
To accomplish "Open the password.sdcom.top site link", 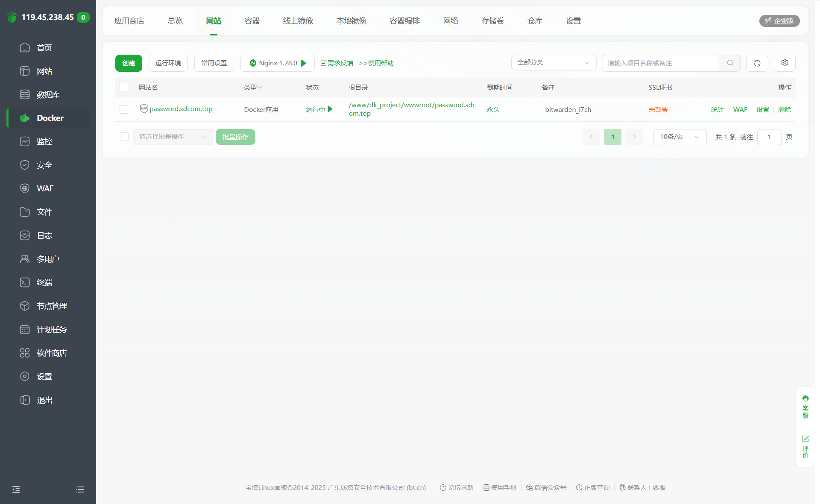I will click(x=181, y=109).
